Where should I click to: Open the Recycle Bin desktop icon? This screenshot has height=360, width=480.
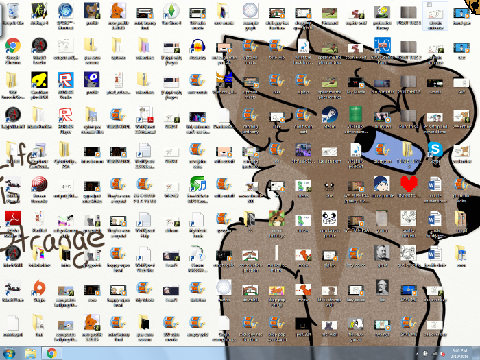click(13, 11)
